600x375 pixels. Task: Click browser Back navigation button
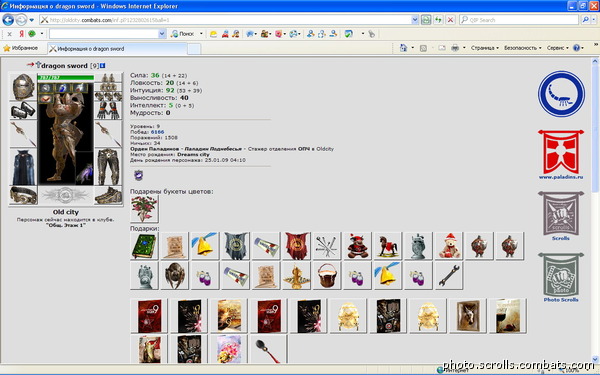pyautogui.click(x=8, y=20)
